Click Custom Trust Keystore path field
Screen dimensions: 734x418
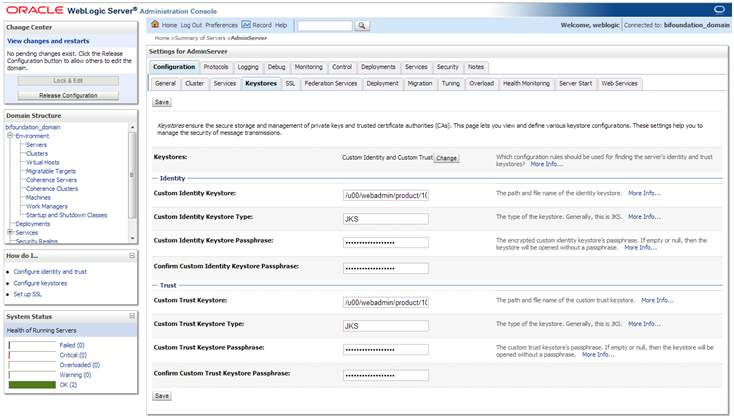[x=386, y=302]
